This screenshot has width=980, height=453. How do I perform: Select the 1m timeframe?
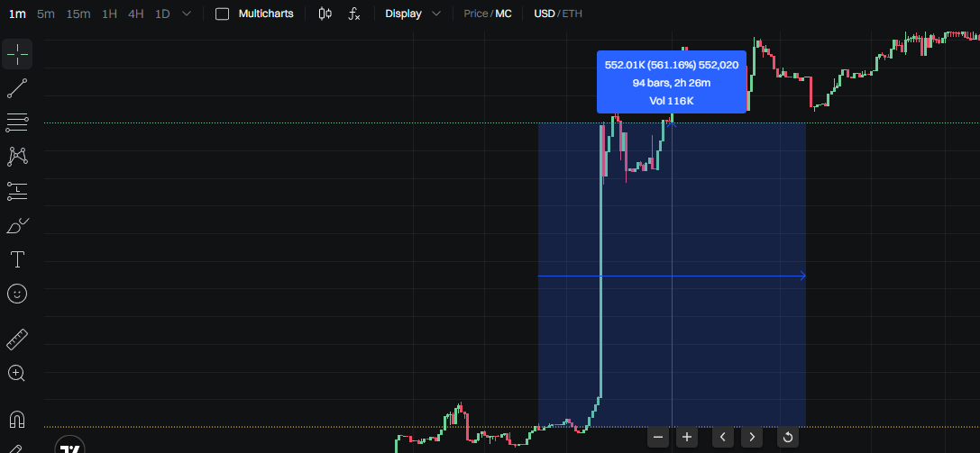point(17,14)
